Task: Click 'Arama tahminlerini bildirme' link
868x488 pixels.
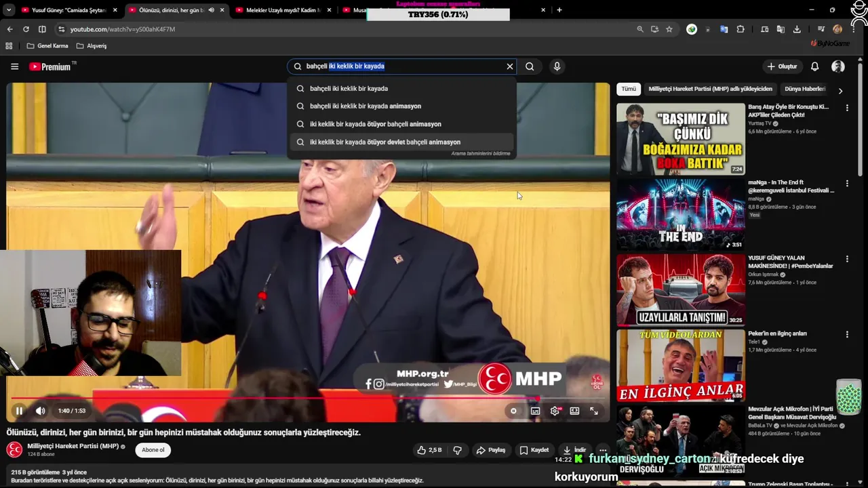Action: click(481, 154)
